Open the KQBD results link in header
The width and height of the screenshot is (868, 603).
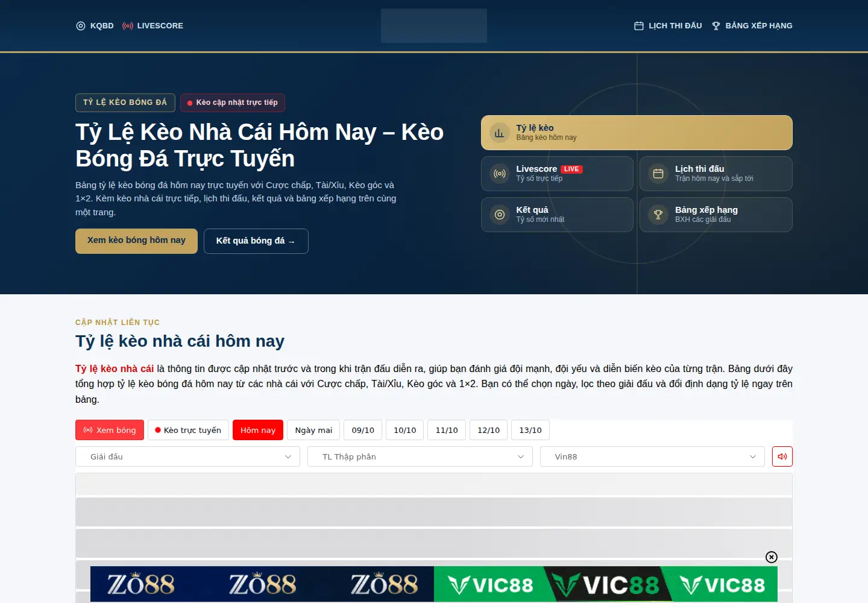point(95,25)
